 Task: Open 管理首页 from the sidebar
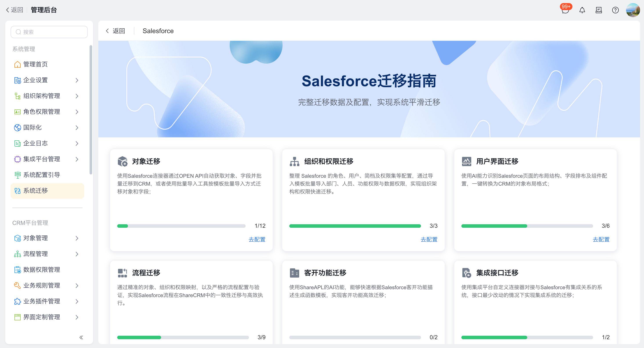coord(35,64)
